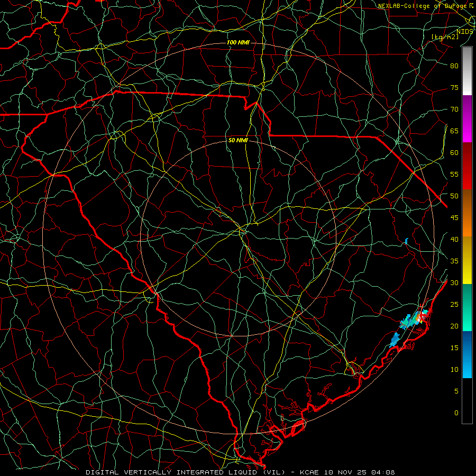Click the 70 value on the color scale
Screen dimensions: 476x476
[454, 109]
